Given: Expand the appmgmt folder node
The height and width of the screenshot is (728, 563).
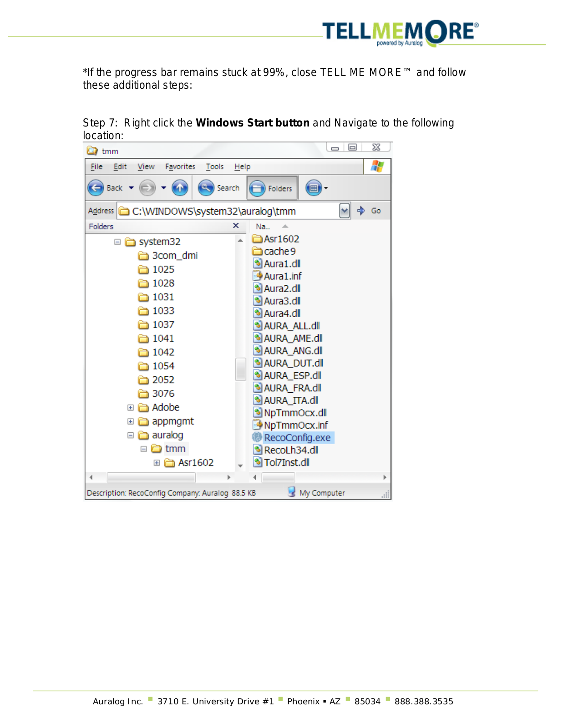Looking at the screenshot, I should tap(131, 421).
